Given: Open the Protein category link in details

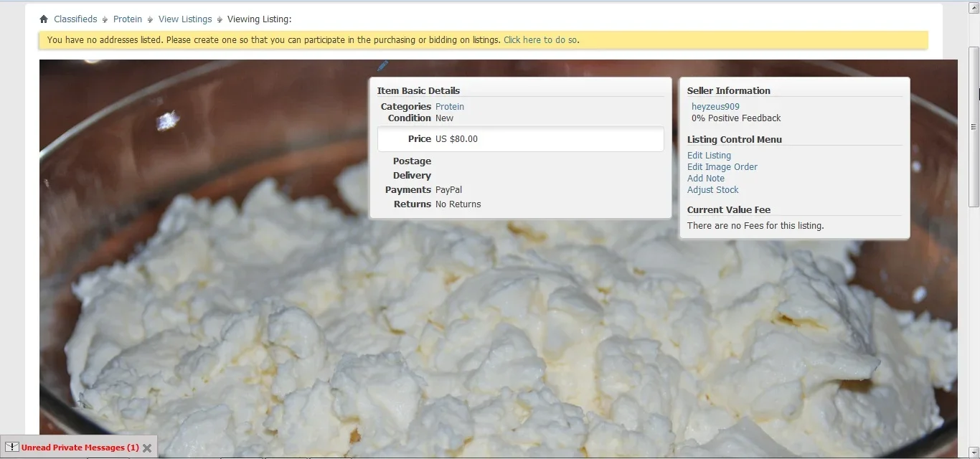Looking at the screenshot, I should pyautogui.click(x=450, y=107).
